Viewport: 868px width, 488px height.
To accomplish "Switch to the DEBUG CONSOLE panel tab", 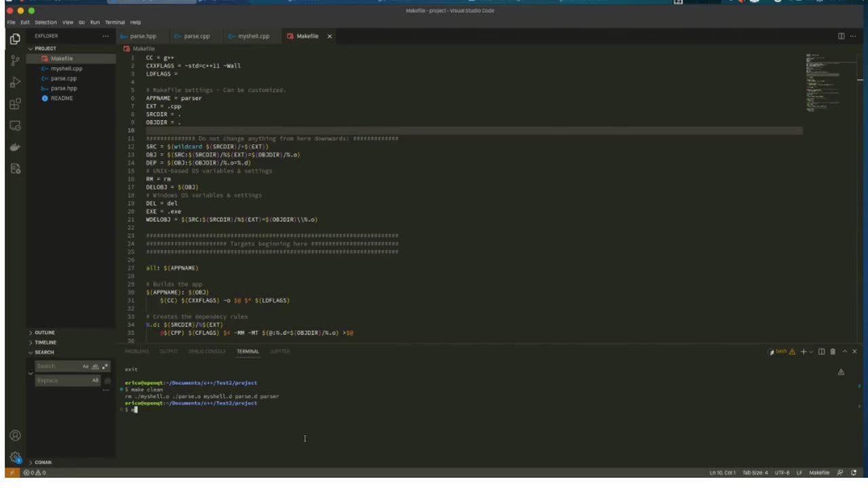I will pyautogui.click(x=207, y=352).
